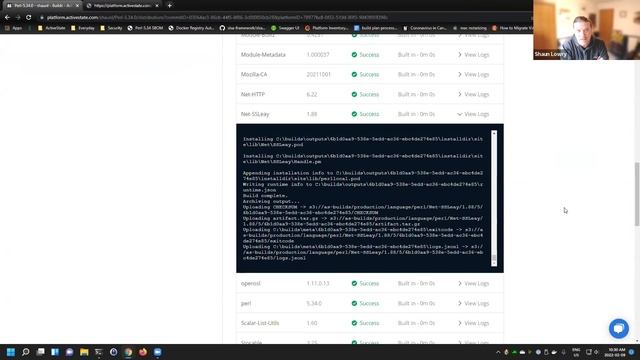The height and width of the screenshot is (360, 640).
Task: Expand View Logs for Scalar-List-Utils
Action: pos(473,323)
